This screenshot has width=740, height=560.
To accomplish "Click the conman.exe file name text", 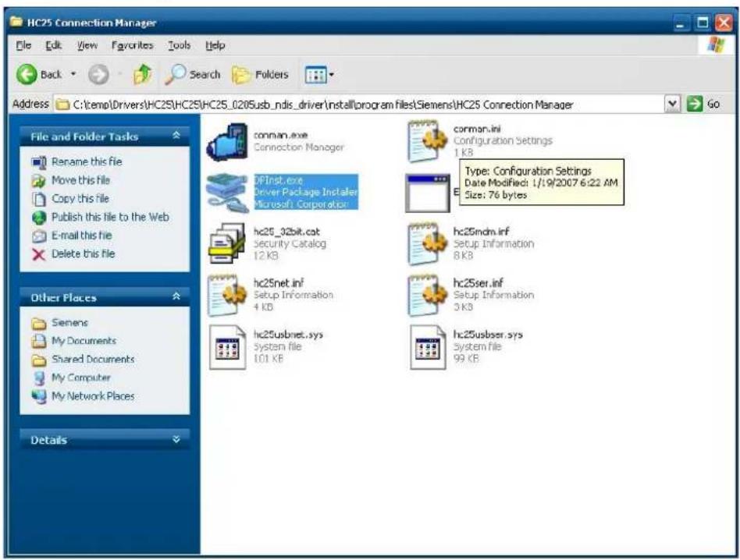I will pos(281,135).
